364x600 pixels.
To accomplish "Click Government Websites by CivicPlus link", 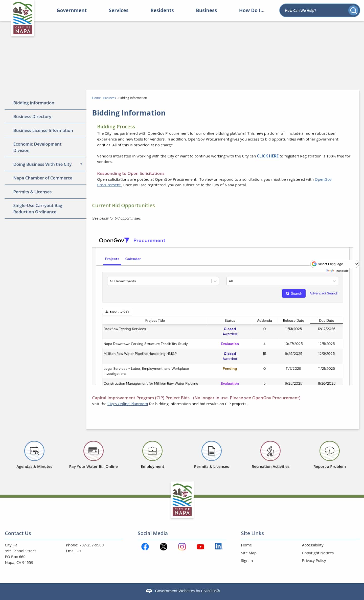I will coord(187,591).
